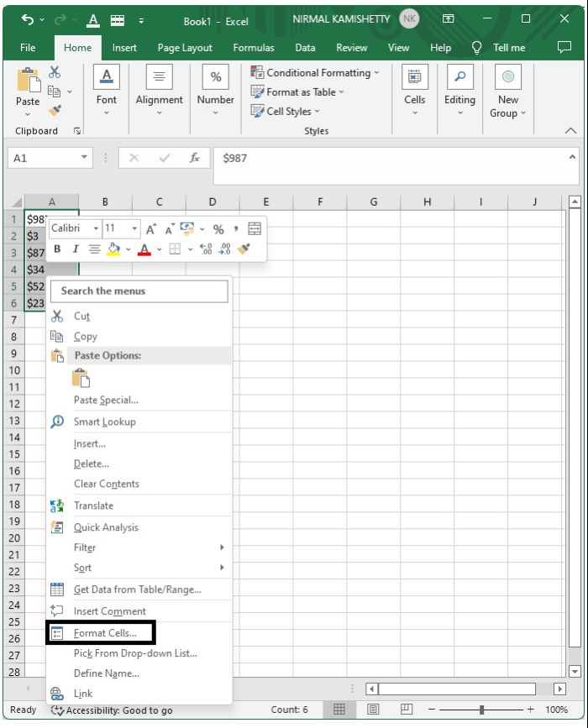
Task: Open font size dropdown showing 11
Action: [x=134, y=228]
